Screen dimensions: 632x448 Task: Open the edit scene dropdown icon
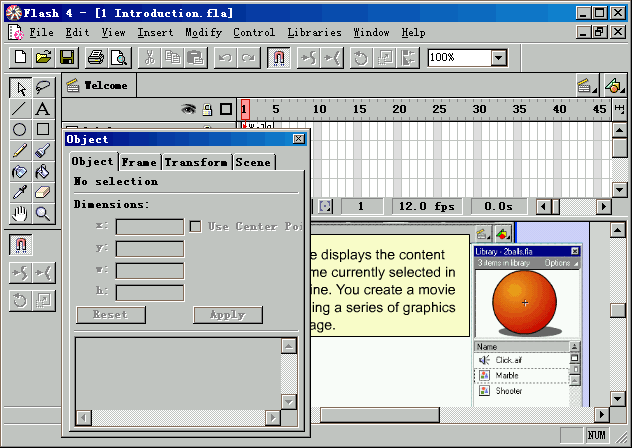click(585, 85)
